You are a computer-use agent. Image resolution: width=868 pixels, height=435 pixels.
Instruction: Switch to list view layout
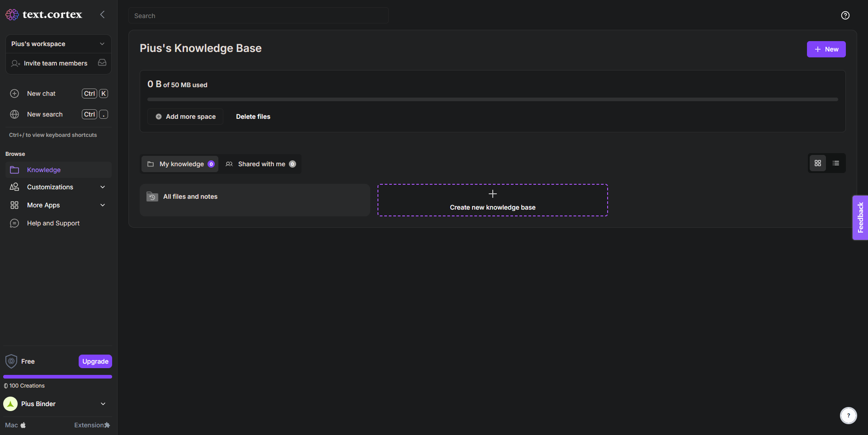point(835,163)
